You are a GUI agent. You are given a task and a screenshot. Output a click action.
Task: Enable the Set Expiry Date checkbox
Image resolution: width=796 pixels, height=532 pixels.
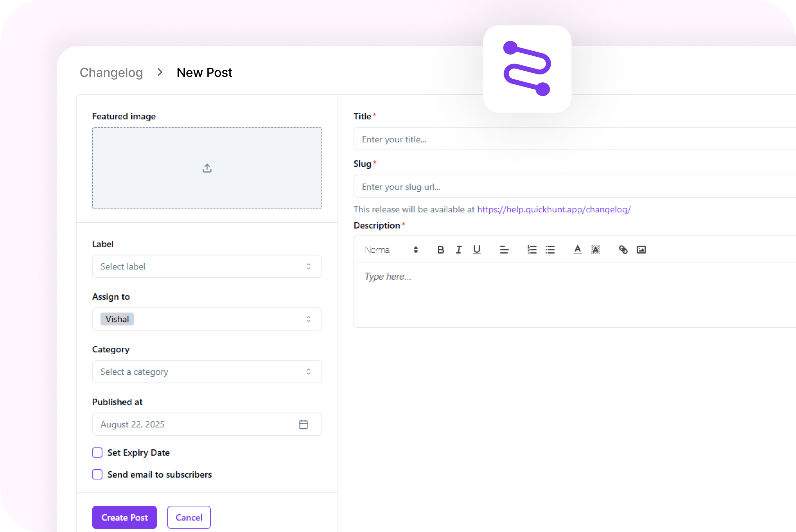pos(97,453)
